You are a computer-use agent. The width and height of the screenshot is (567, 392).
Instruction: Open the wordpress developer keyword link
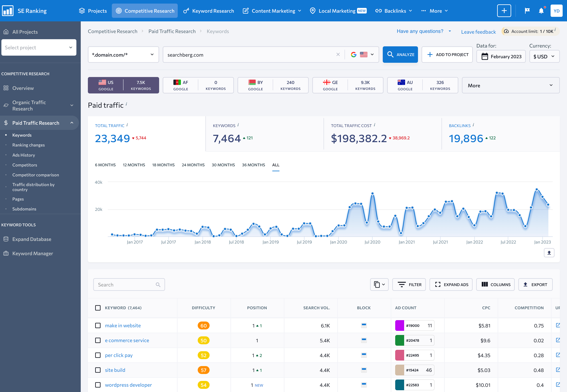tap(128, 385)
